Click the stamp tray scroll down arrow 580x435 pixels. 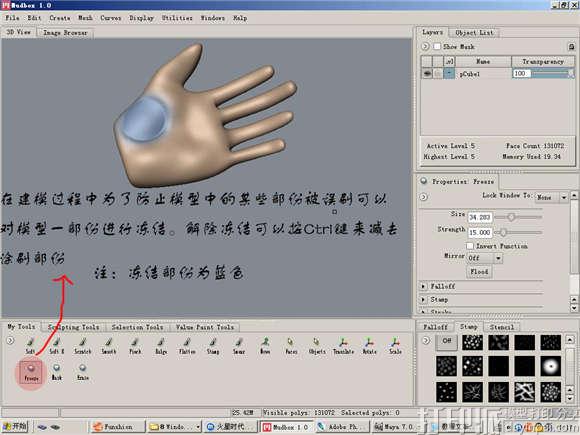point(570,399)
